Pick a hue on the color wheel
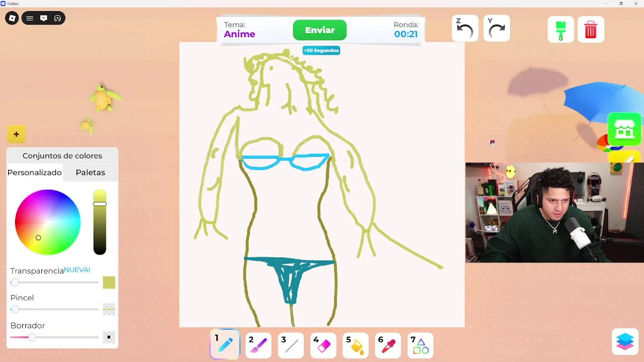The image size is (644, 362). (48, 222)
